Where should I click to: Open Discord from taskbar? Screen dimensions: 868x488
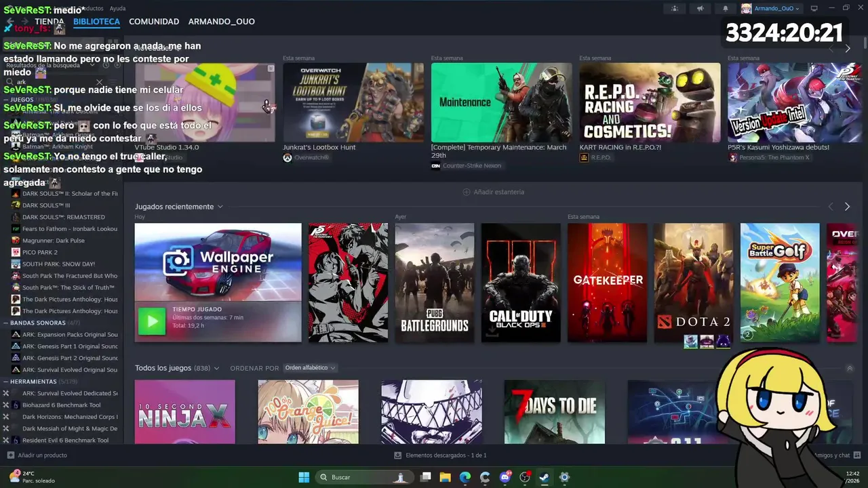pos(505,477)
